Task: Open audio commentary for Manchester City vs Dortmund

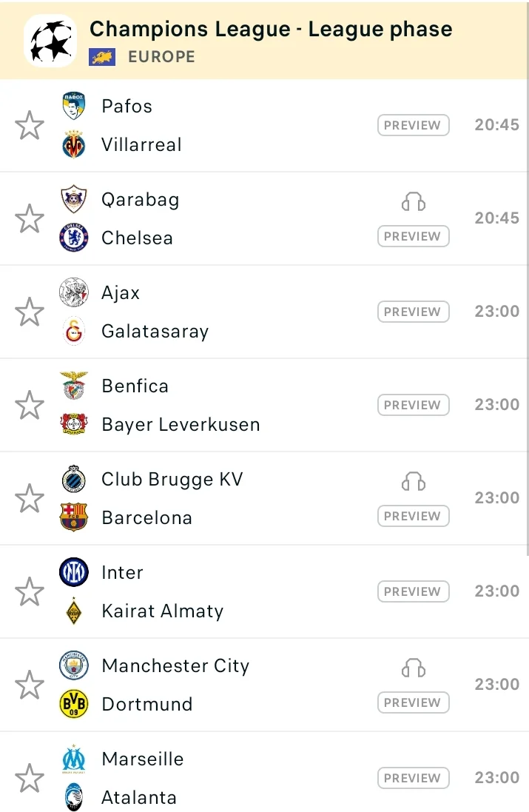Action: [x=414, y=668]
